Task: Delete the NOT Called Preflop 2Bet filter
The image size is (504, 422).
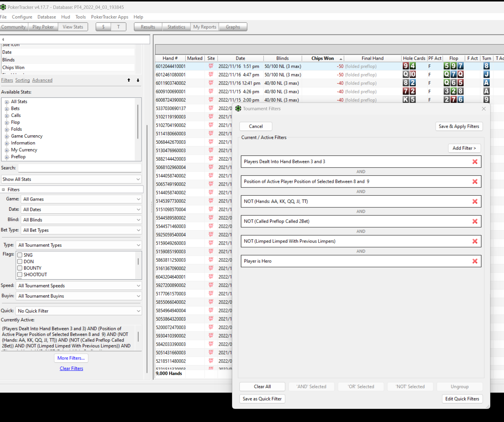Action: click(x=475, y=221)
